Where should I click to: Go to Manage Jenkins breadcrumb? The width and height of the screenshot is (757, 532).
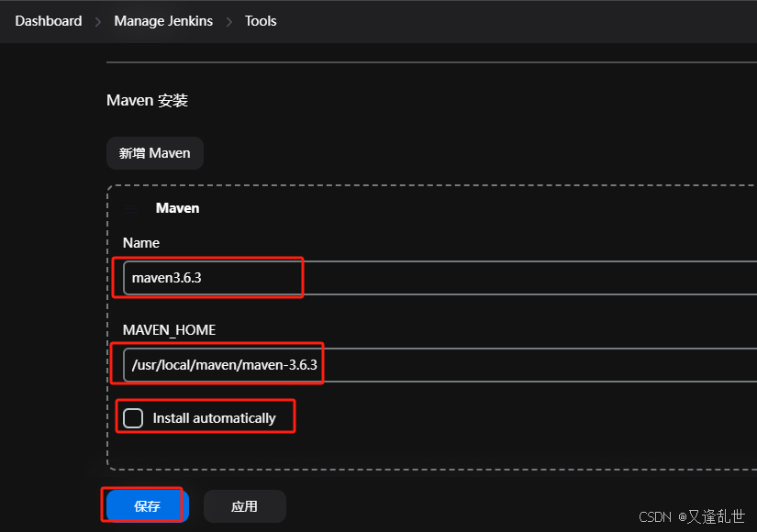coord(163,21)
